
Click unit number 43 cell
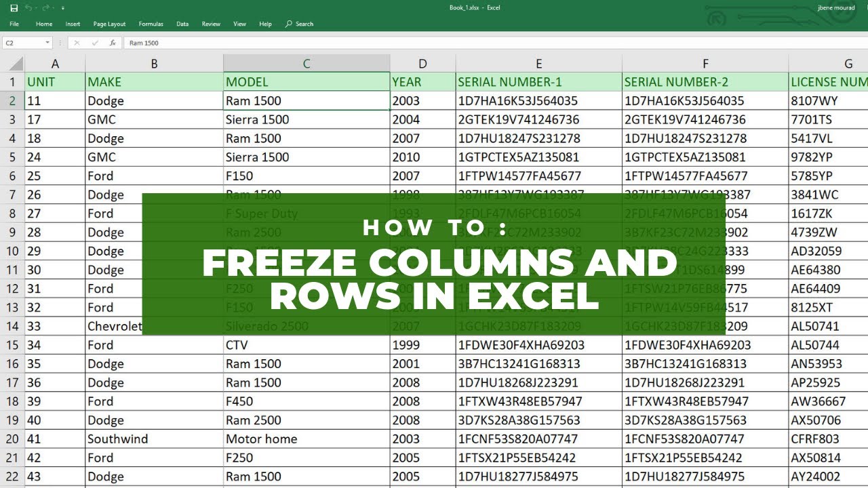click(55, 476)
